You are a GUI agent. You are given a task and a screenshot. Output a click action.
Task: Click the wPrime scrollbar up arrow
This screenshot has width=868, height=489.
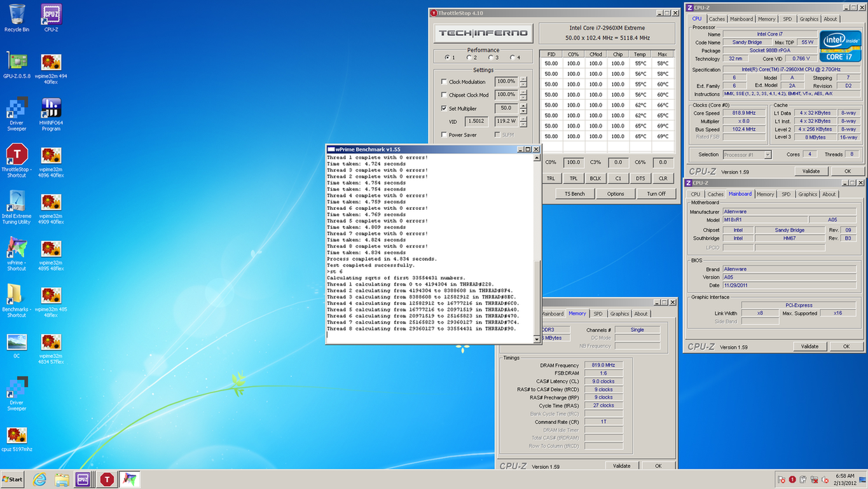click(537, 157)
